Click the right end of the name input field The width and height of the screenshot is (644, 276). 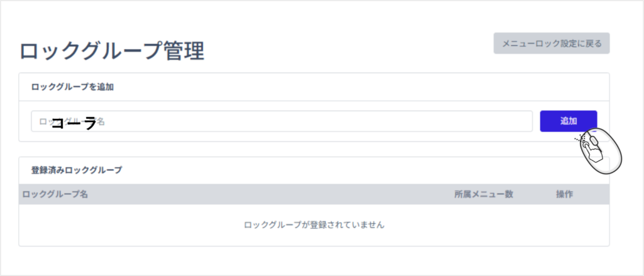tap(516, 121)
